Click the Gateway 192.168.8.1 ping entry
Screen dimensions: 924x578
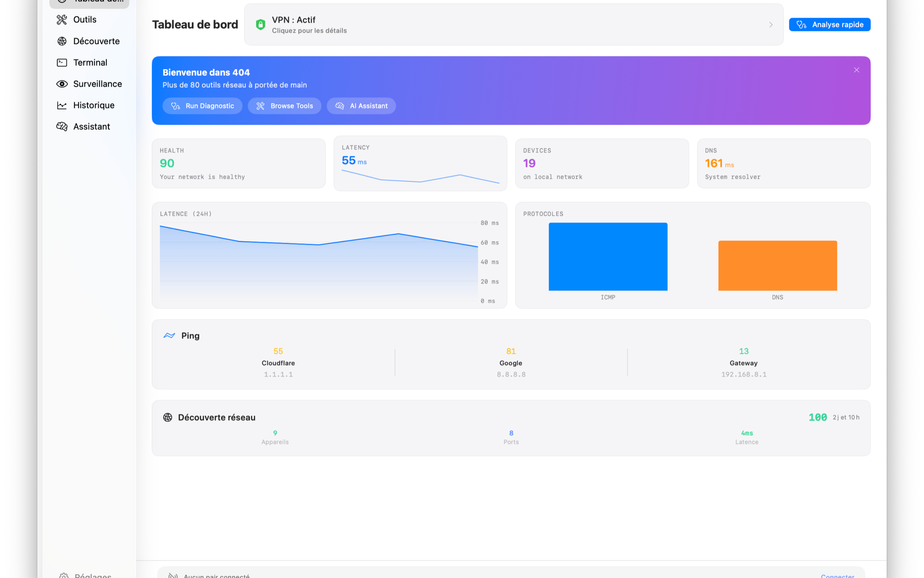pos(744,363)
